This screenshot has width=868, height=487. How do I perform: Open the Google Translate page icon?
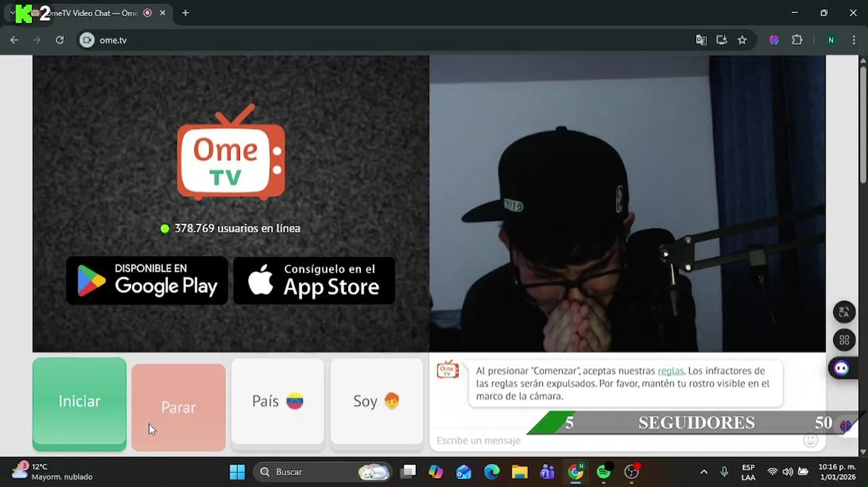pyautogui.click(x=701, y=40)
